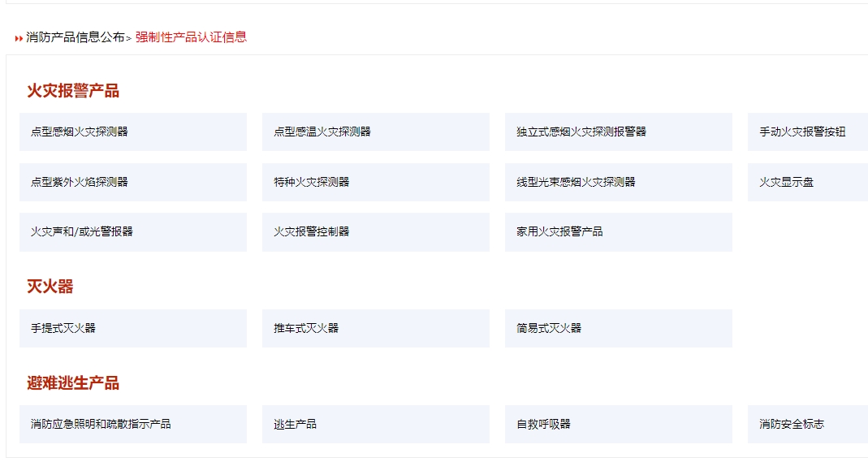
Task: Open 火灾报警控制器 category
Action: coord(375,232)
